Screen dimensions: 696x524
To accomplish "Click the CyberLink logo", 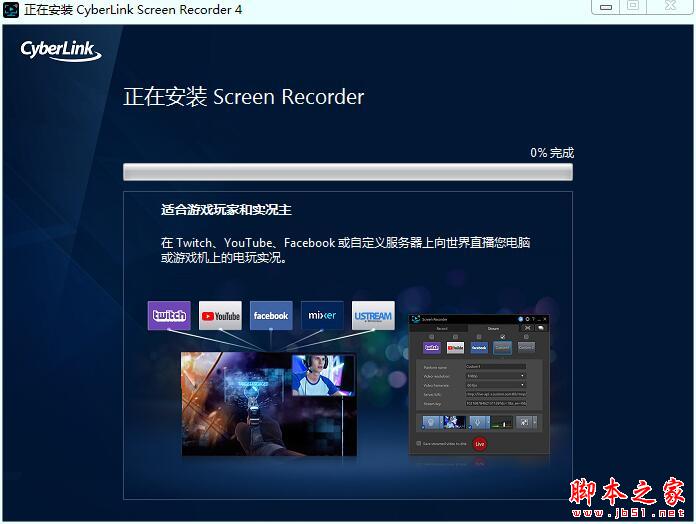I will [61, 50].
